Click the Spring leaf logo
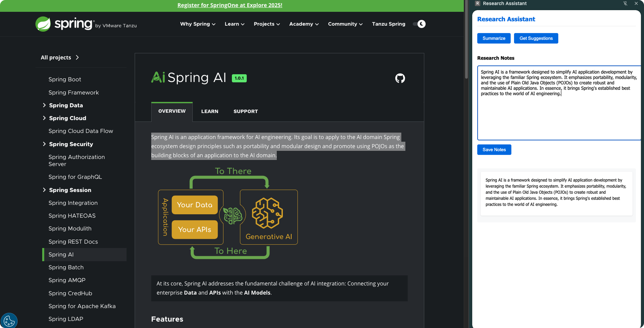The width and height of the screenshot is (644, 328). click(43, 24)
